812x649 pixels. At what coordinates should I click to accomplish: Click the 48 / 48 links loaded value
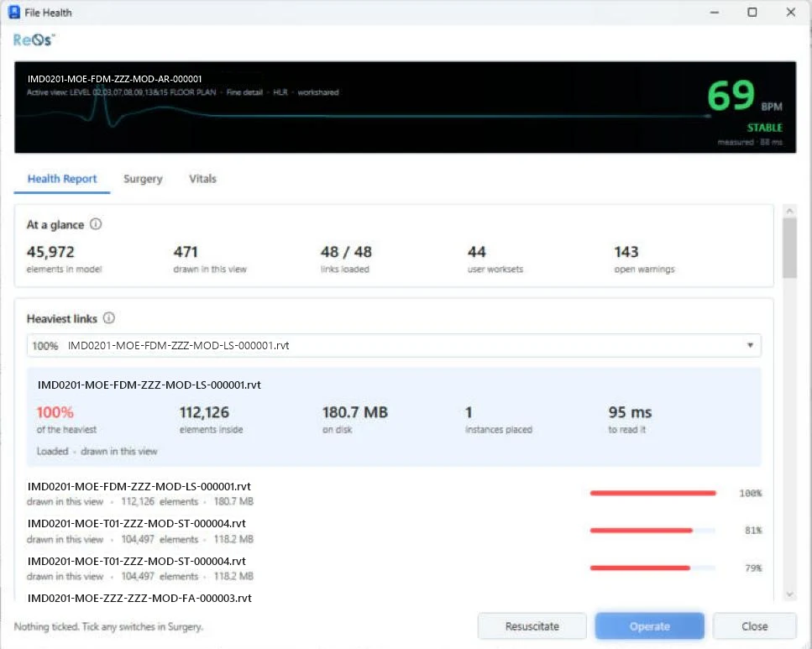(346, 252)
